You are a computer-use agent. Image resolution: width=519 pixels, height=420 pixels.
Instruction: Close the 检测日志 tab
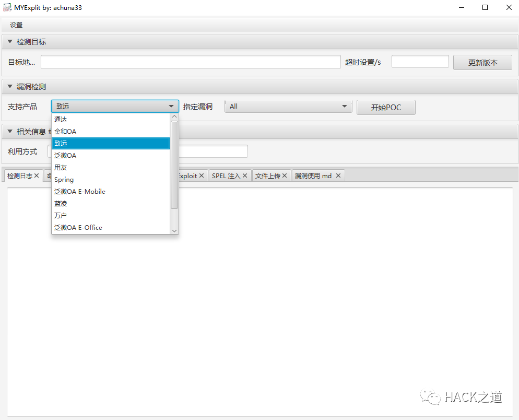click(x=37, y=176)
